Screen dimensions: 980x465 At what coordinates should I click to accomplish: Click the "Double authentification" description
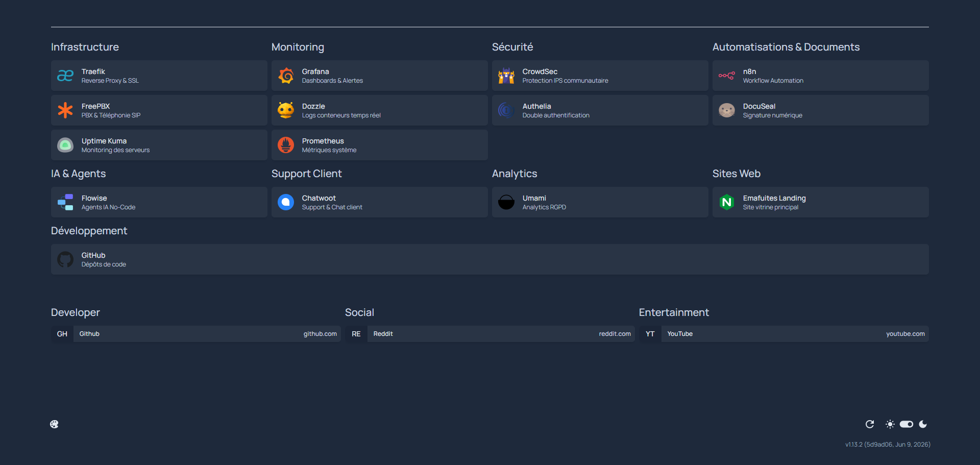pos(556,115)
